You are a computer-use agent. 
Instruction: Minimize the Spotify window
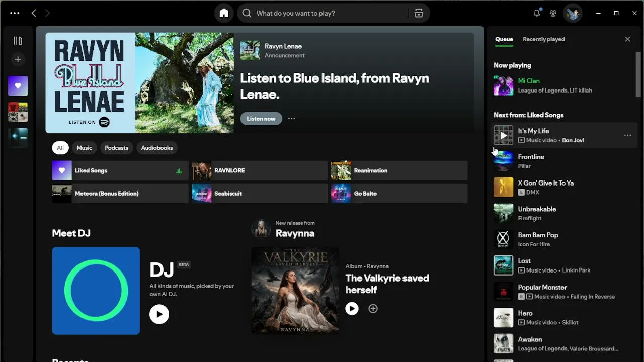pos(598,13)
